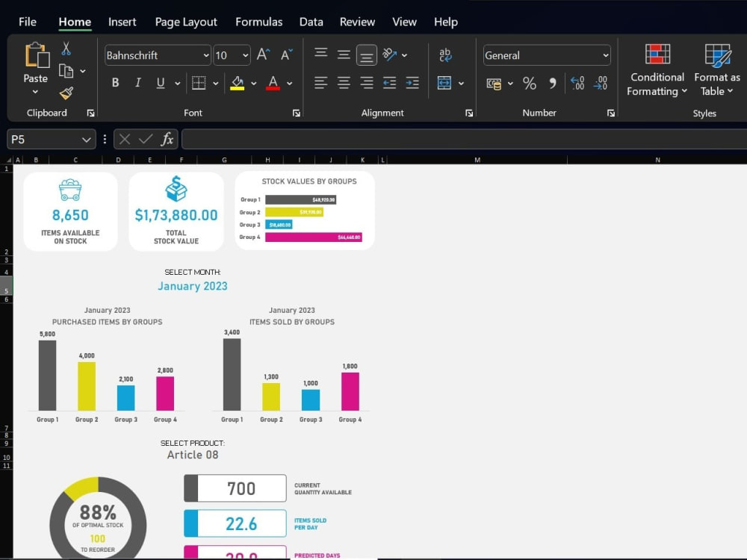Click the Wrap Text icon
Image resolution: width=747 pixels, height=560 pixels.
pos(444,54)
